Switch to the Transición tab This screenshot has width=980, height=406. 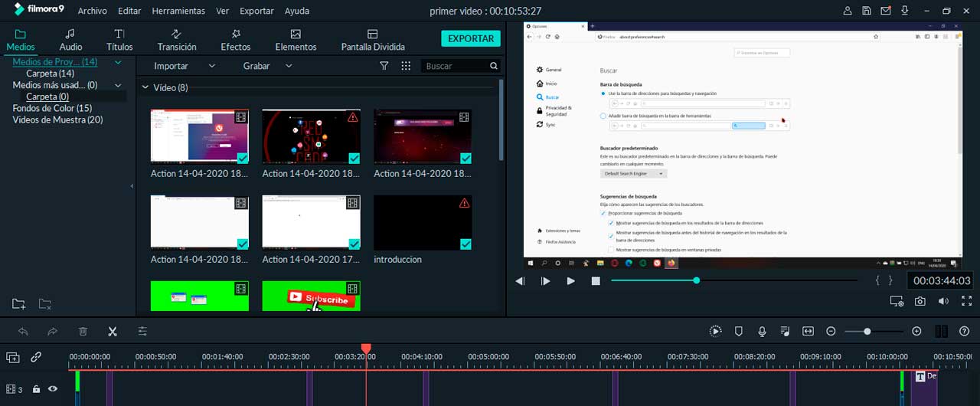click(x=177, y=40)
